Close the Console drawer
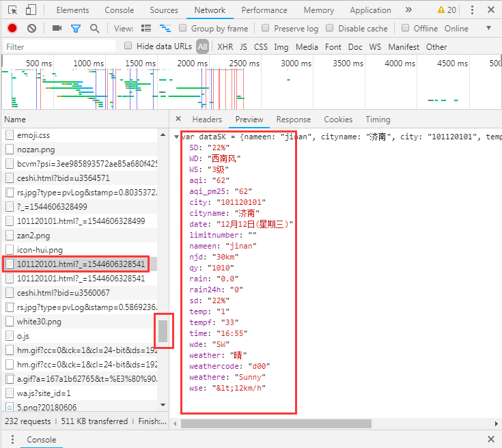The image size is (502, 448). tap(491, 439)
